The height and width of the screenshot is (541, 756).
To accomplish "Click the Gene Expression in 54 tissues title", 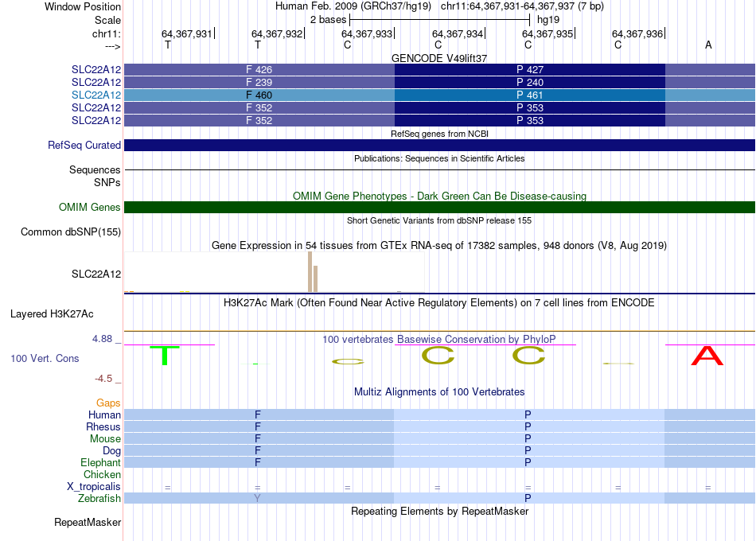I will pos(439,245).
